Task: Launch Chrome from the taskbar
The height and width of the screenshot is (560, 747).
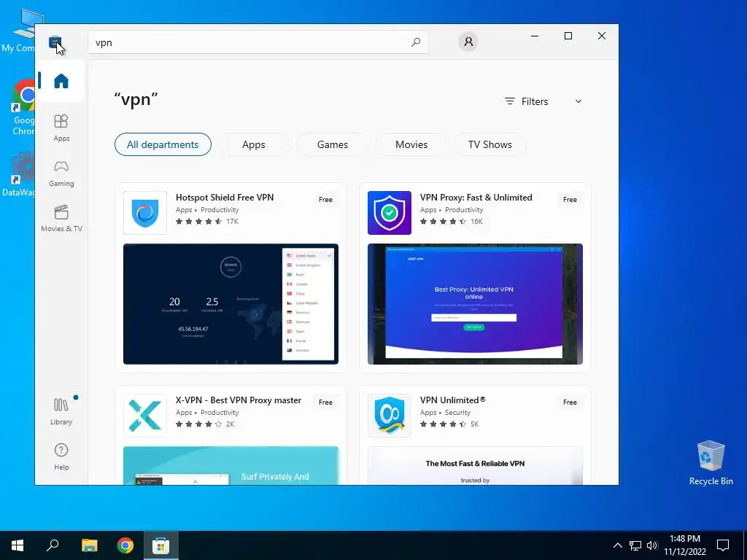Action: tap(125, 545)
